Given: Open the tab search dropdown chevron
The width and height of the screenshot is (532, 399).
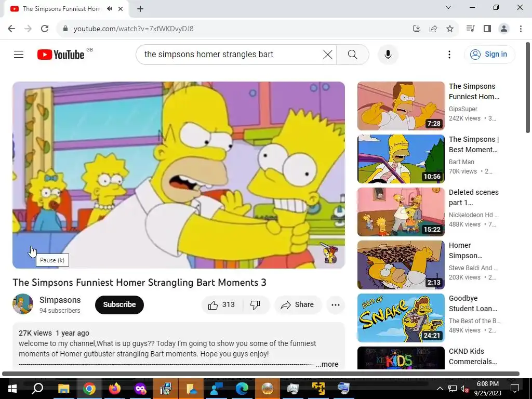Looking at the screenshot, I should tap(448, 7).
